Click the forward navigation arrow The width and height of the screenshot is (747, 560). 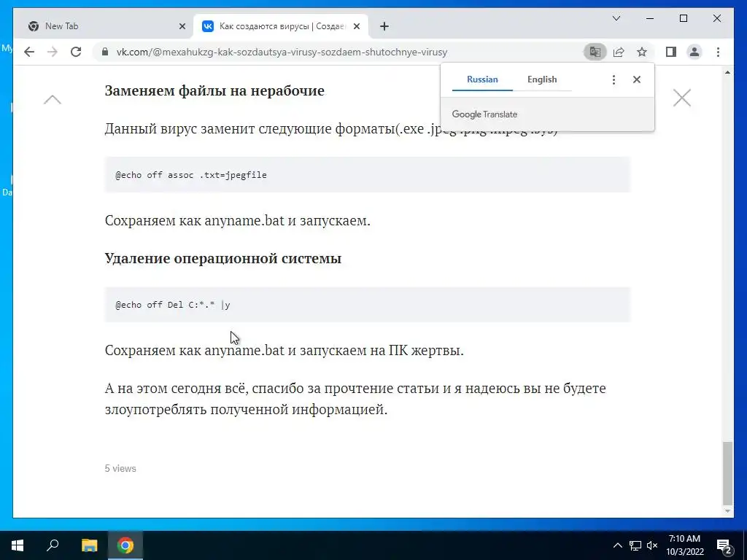point(53,52)
